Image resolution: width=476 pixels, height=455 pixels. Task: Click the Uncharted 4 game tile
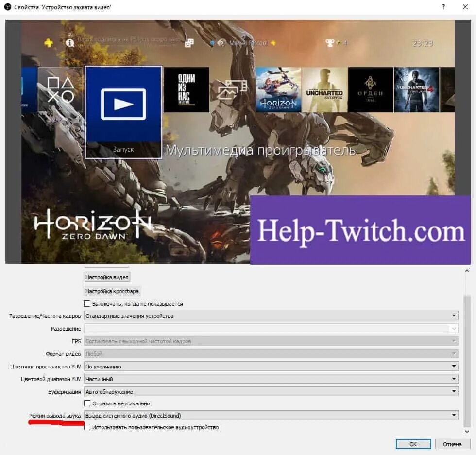click(417, 89)
